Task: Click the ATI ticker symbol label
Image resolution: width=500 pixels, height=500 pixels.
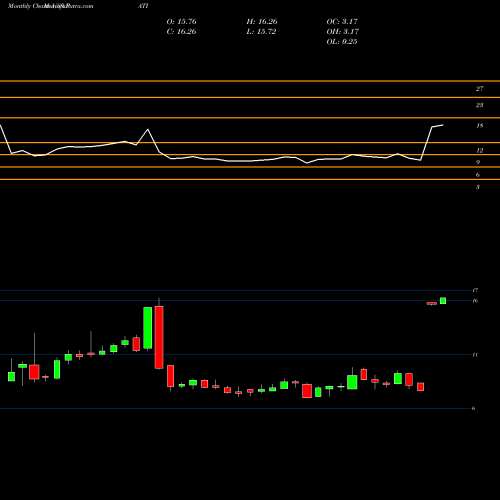Action: 143,6
